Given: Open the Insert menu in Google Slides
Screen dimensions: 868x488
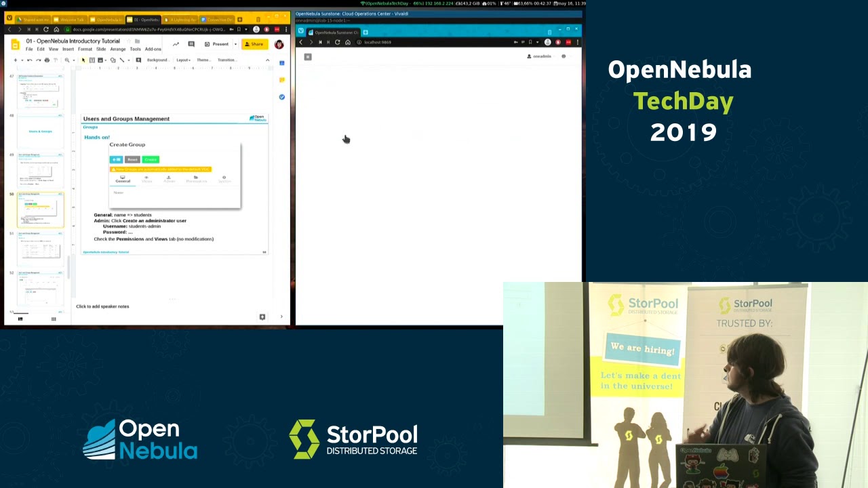Looking at the screenshot, I should [x=68, y=49].
